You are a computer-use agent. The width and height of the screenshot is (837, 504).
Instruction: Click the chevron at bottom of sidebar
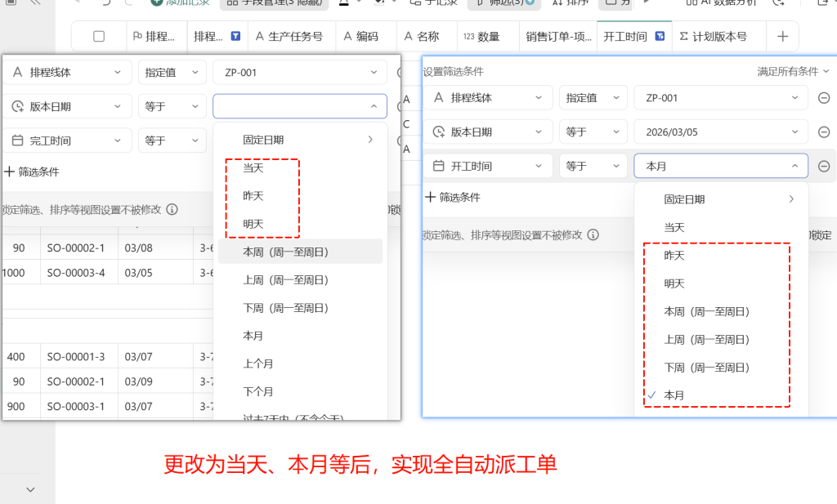(30, 489)
